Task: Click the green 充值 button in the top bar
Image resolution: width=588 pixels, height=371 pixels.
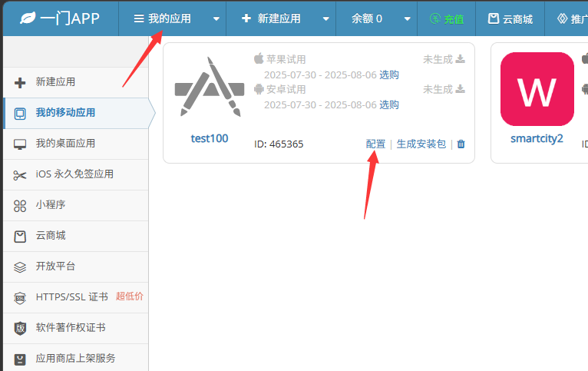Action: (x=447, y=18)
